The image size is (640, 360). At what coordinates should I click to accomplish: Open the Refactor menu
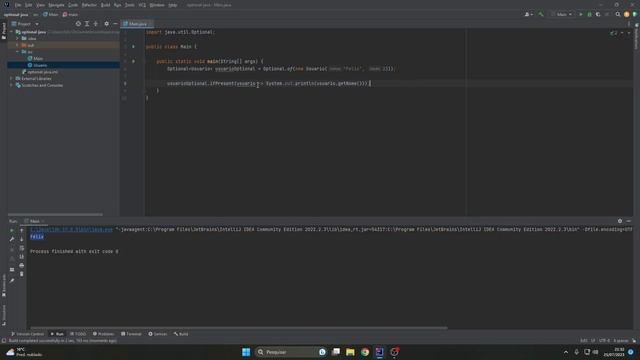(89, 5)
